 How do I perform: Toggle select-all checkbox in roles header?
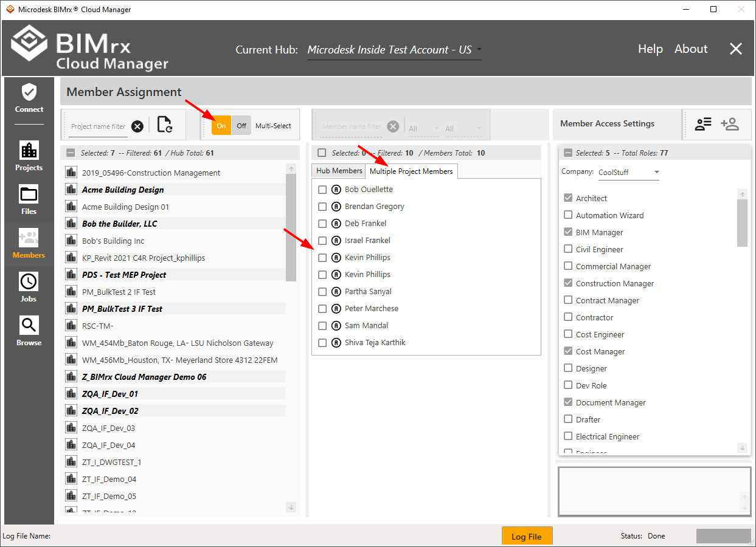[568, 153]
